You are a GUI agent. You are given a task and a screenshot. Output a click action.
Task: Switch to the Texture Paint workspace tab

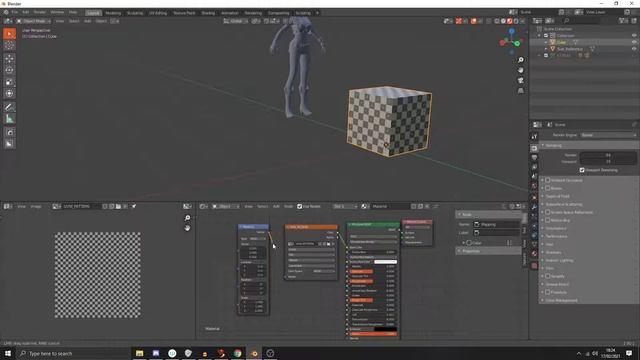coord(184,13)
